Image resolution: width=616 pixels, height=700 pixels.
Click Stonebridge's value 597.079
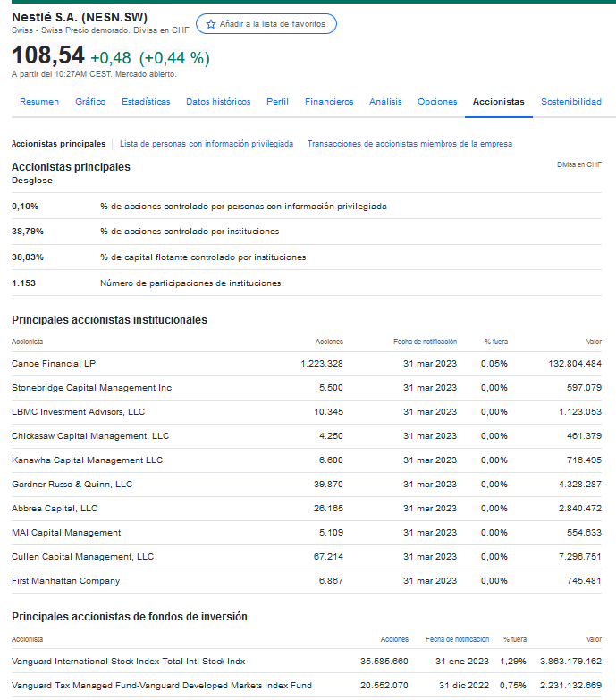[x=585, y=387]
